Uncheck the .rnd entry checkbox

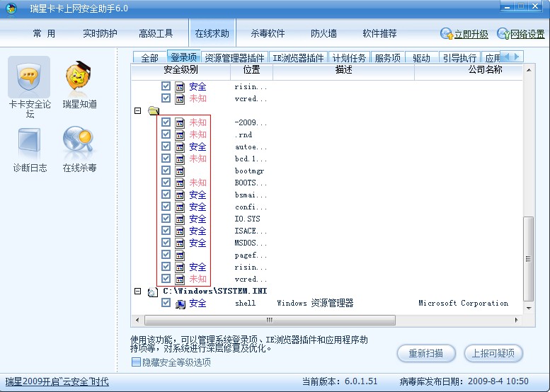[166, 134]
